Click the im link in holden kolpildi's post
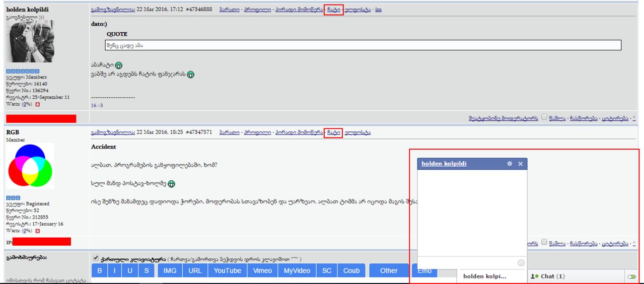644x284 pixels. (x=378, y=10)
